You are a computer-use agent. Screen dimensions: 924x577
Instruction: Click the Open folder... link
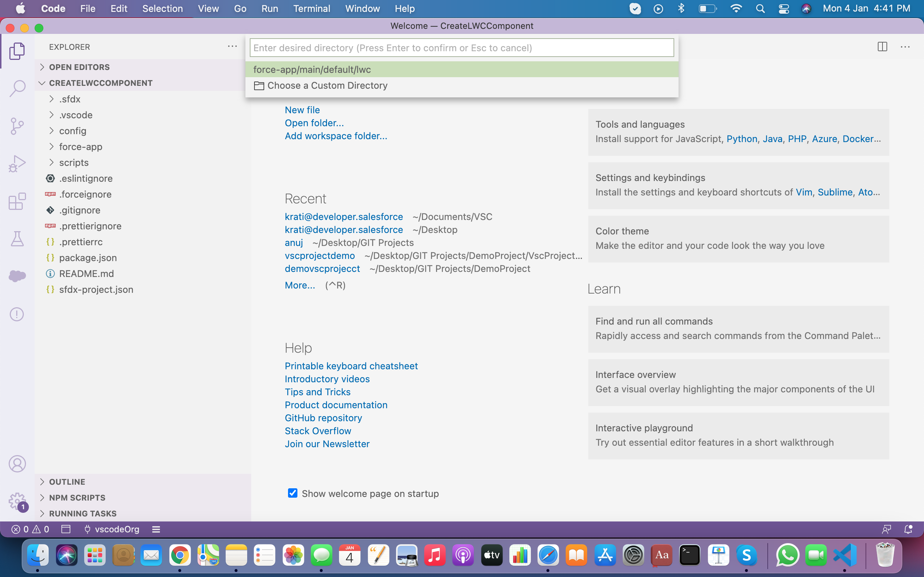coord(314,123)
